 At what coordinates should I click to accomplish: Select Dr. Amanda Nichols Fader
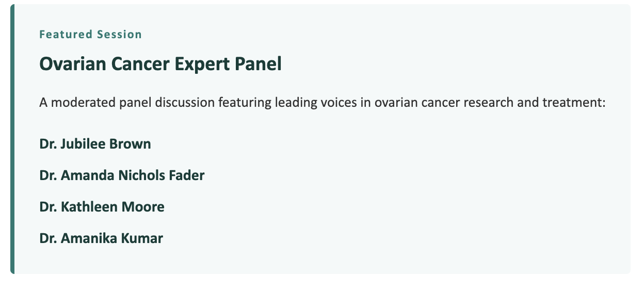(122, 175)
